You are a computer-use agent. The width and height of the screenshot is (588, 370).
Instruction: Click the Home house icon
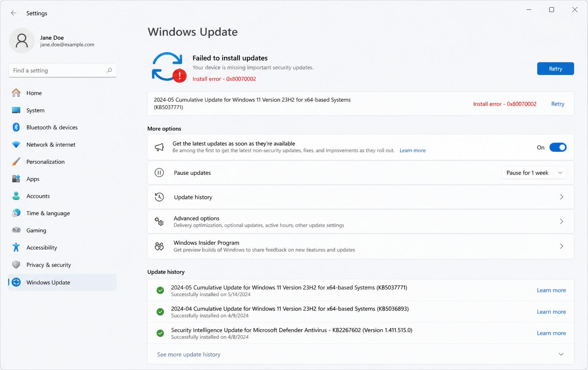pyautogui.click(x=16, y=93)
